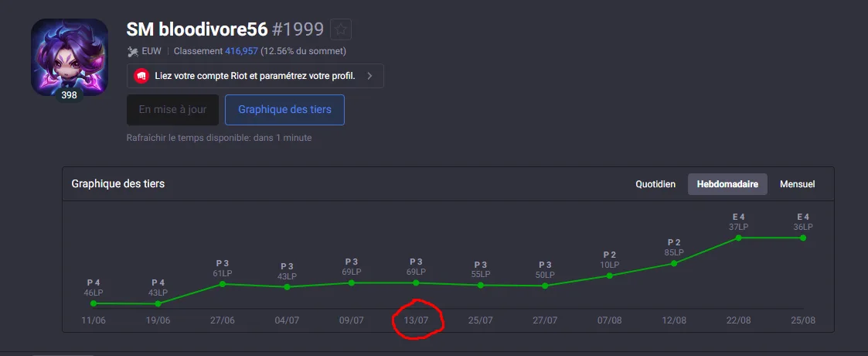868x356 pixels.
Task: Click the 11/06 date label
Action: (94, 321)
